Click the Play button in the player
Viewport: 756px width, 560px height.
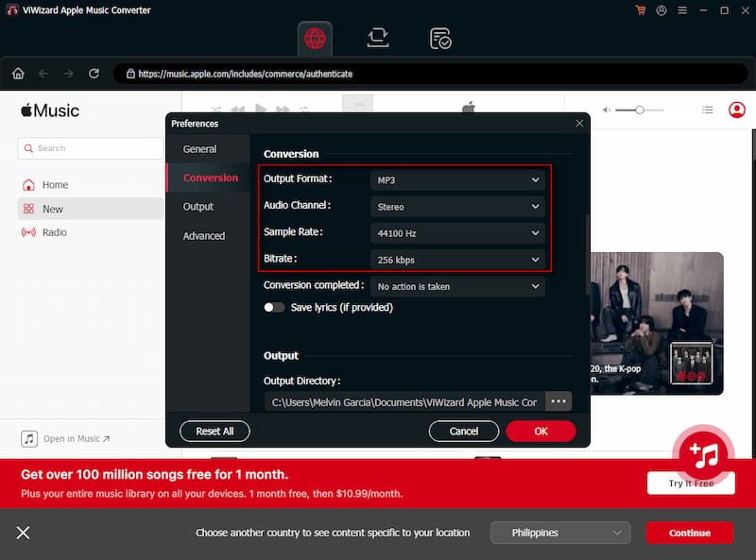tap(261, 109)
